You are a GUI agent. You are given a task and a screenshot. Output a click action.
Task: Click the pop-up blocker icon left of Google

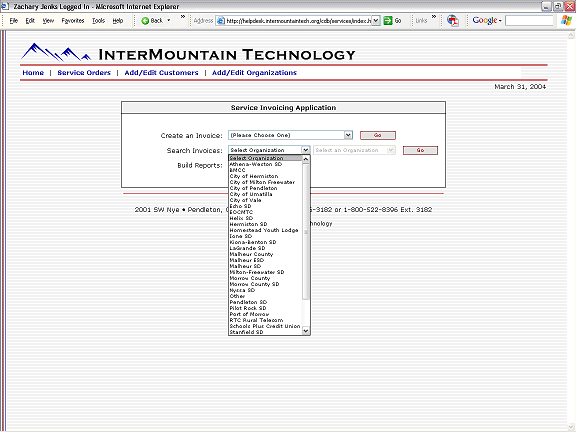tap(453, 21)
